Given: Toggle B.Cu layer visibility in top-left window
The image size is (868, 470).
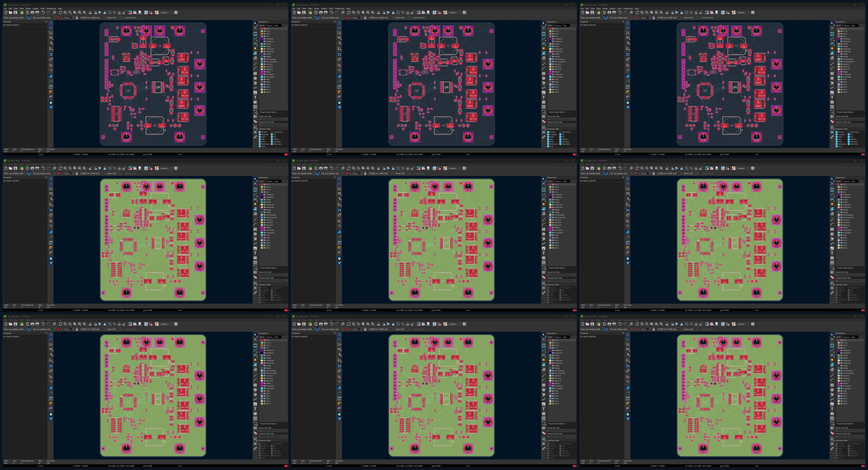Looking at the screenshot, I should [x=264, y=36].
